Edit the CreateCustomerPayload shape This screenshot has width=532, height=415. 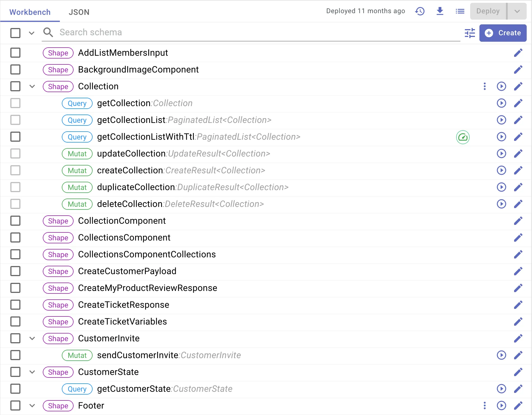coord(518,271)
